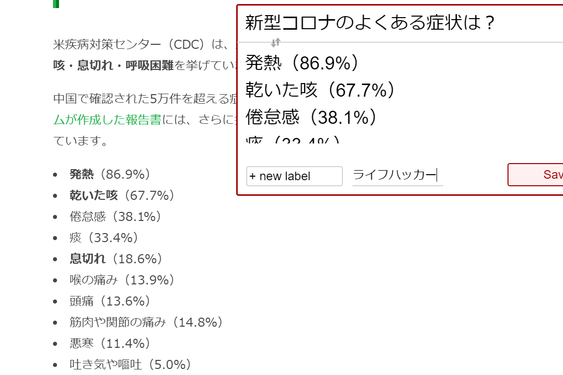
Task: Click the red Save button
Action: 535,175
